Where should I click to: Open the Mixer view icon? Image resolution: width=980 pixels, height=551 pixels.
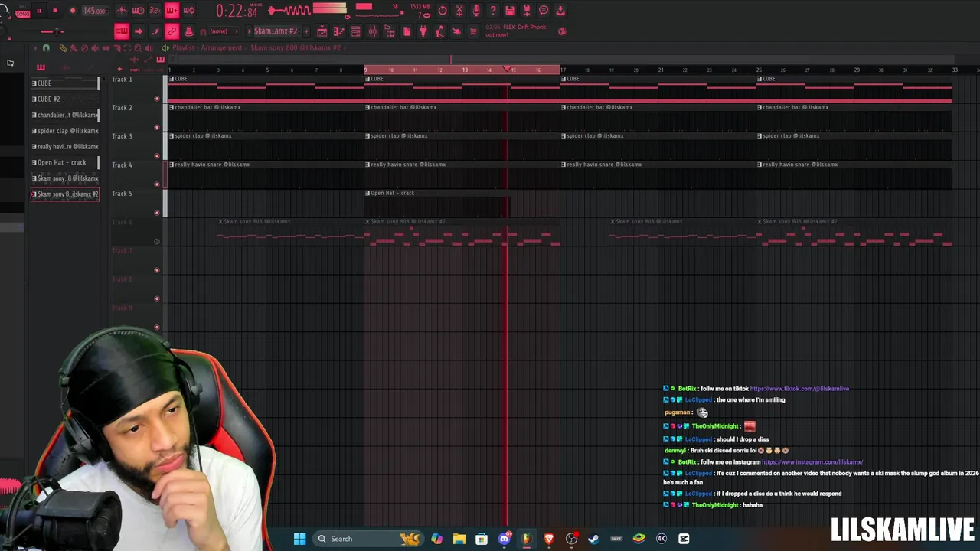pyautogui.click(x=373, y=31)
